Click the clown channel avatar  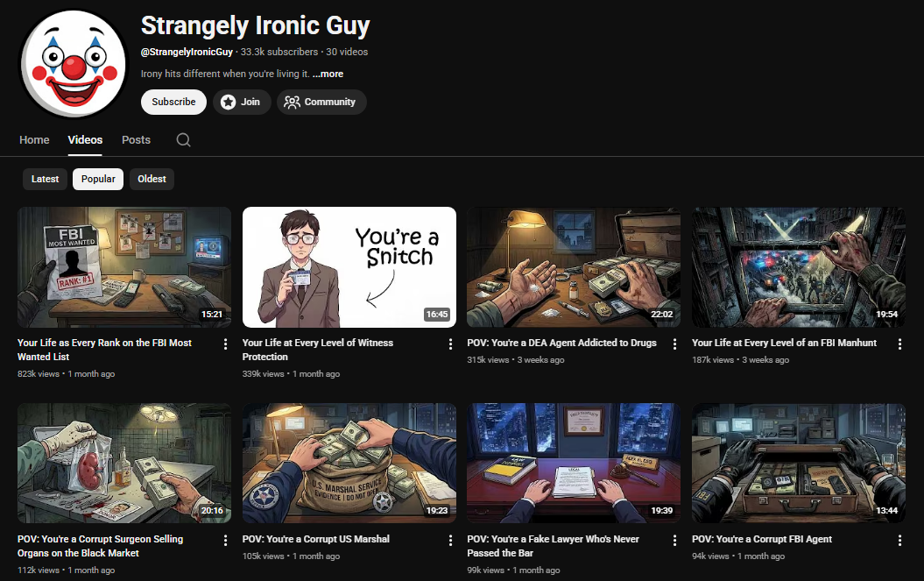click(x=73, y=62)
